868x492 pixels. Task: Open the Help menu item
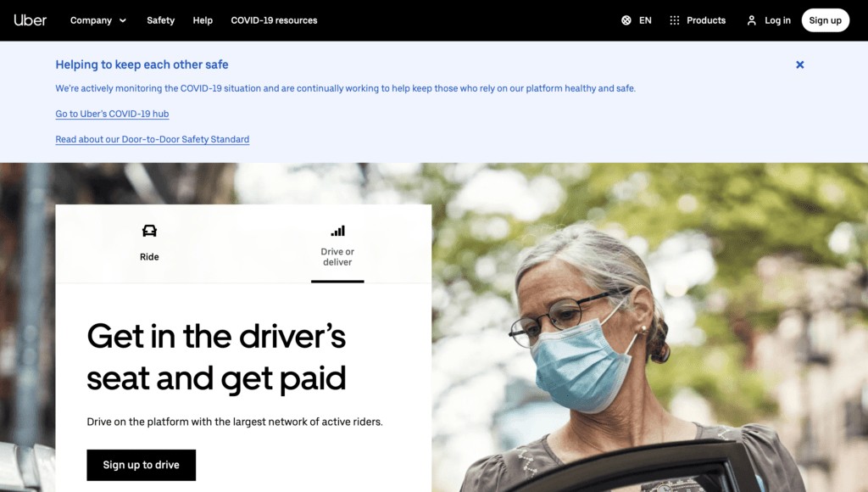(203, 20)
